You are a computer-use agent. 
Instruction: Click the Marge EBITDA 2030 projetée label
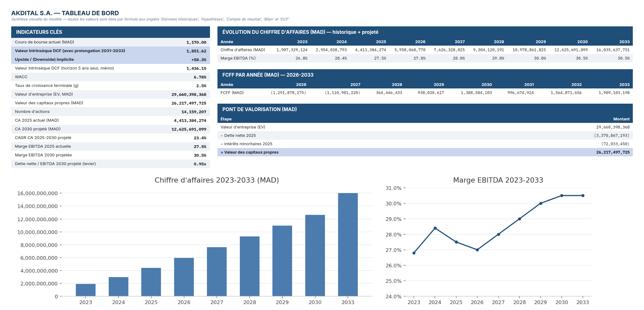pos(43,155)
